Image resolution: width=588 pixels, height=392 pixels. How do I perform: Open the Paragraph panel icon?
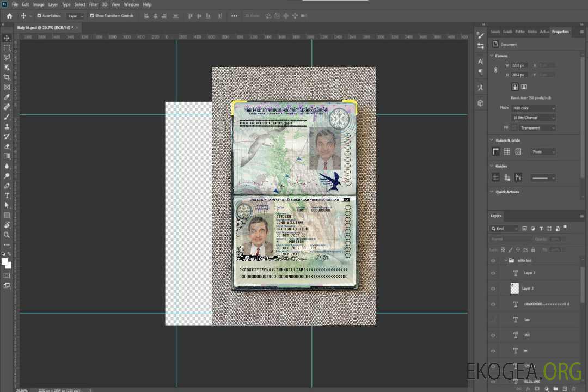click(x=481, y=72)
